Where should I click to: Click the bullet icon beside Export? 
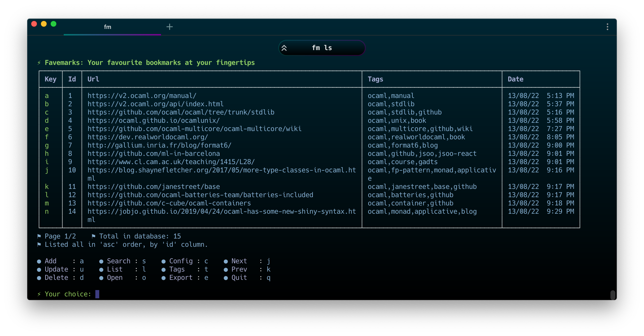[163, 278]
